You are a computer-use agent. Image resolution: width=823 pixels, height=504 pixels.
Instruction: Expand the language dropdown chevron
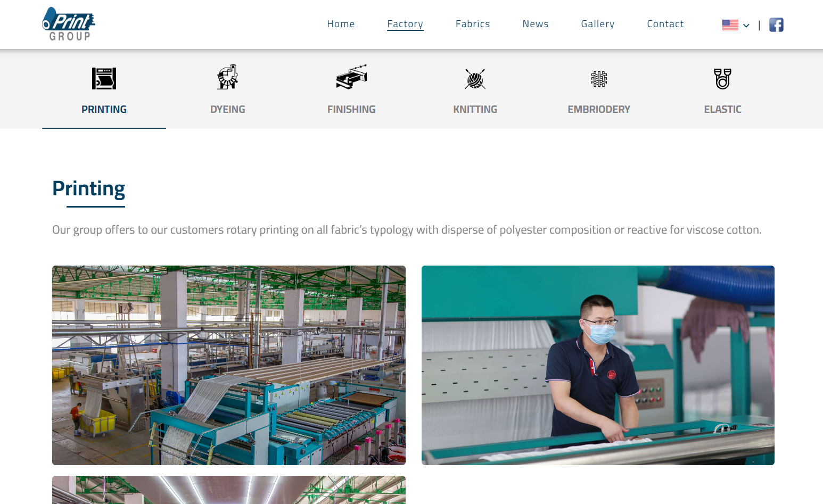click(746, 26)
